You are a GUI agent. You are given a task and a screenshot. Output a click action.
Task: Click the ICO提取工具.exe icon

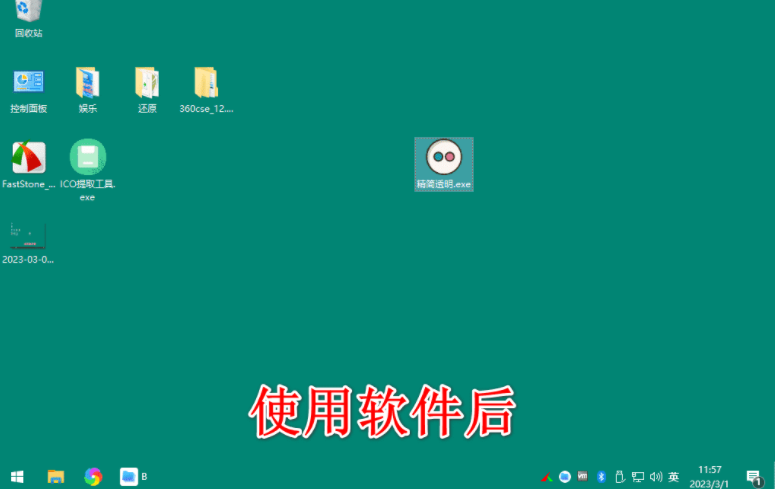coord(88,158)
